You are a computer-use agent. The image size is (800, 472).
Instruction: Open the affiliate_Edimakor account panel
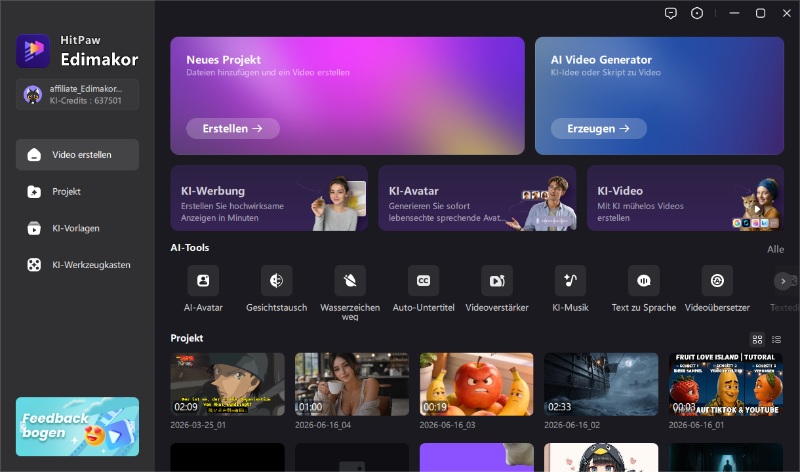(78, 94)
